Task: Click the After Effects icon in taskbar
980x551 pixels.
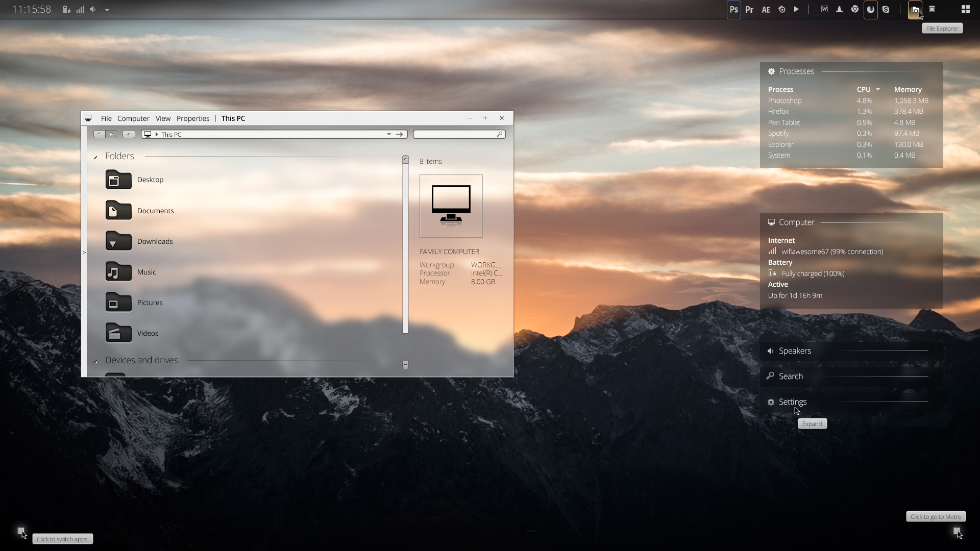Action: pos(766,9)
